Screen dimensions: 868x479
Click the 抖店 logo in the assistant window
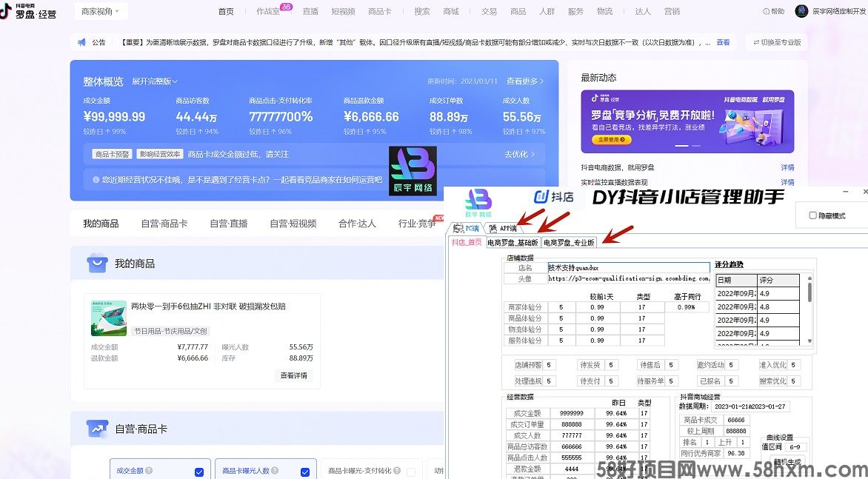pyautogui.click(x=553, y=197)
